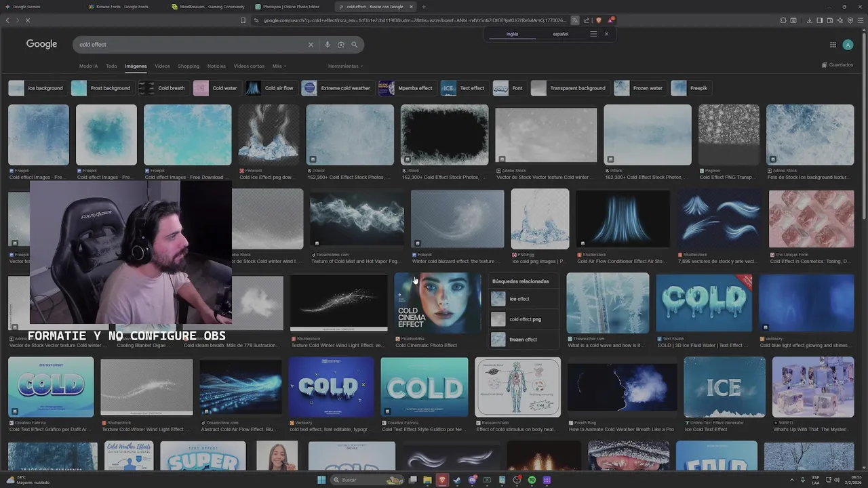
Task: Open Brave VPN icon
Action: 850,20
